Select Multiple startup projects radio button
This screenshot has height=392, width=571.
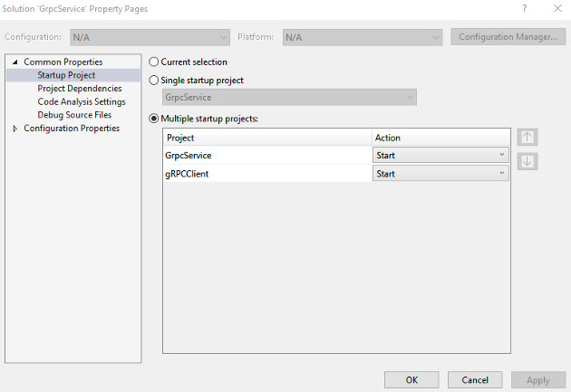coord(154,119)
